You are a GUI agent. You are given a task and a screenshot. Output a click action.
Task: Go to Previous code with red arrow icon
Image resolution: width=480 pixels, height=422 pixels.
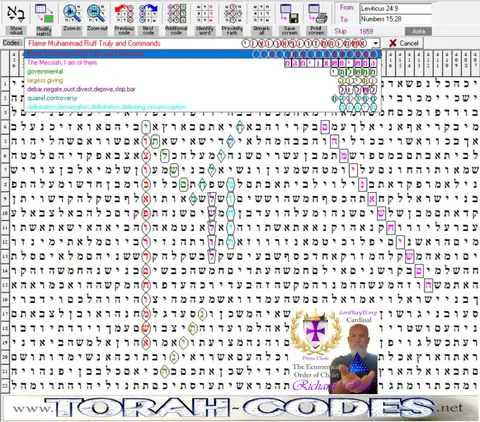[x=124, y=13]
